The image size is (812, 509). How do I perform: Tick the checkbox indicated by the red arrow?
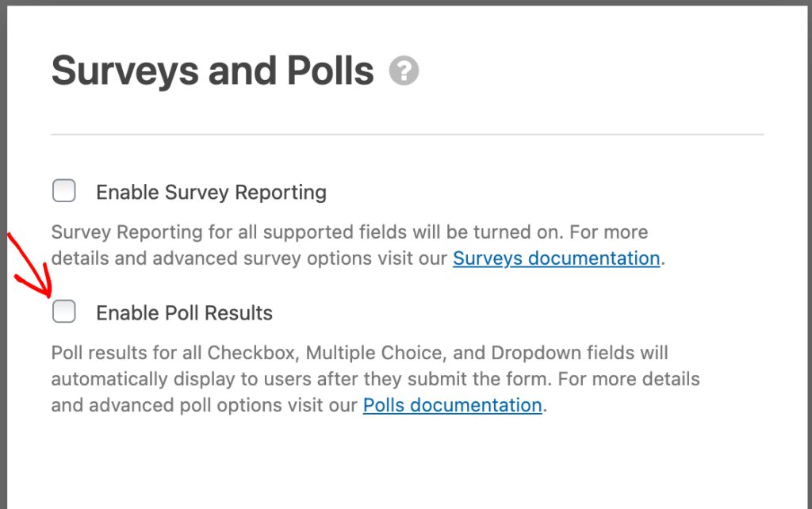[x=63, y=312]
